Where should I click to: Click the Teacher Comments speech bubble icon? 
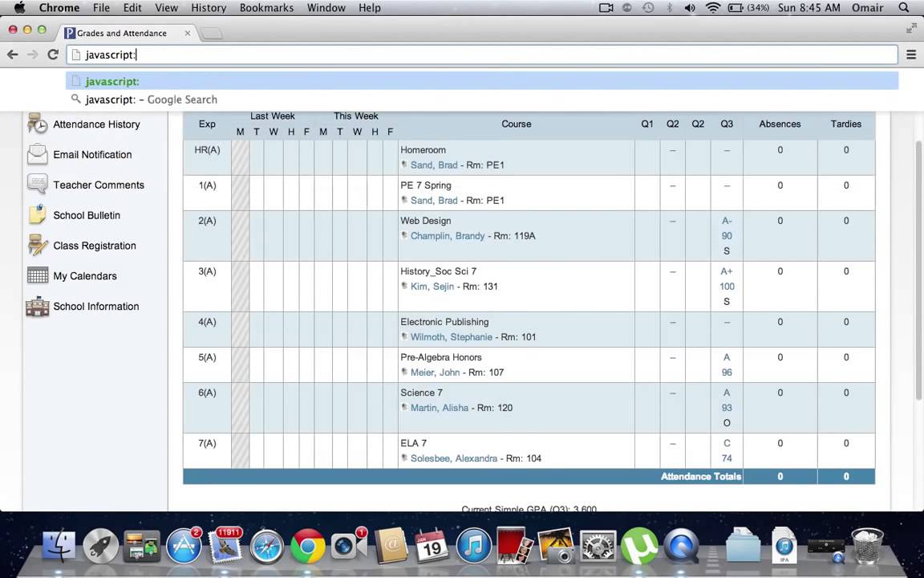point(37,184)
